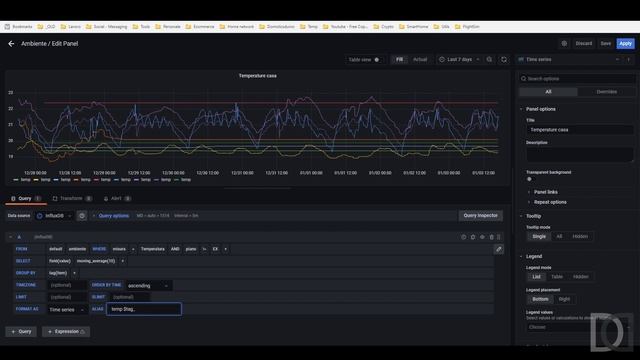640x360 pixels.
Task: Toggle the Transparent background switch
Action: click(x=530, y=179)
